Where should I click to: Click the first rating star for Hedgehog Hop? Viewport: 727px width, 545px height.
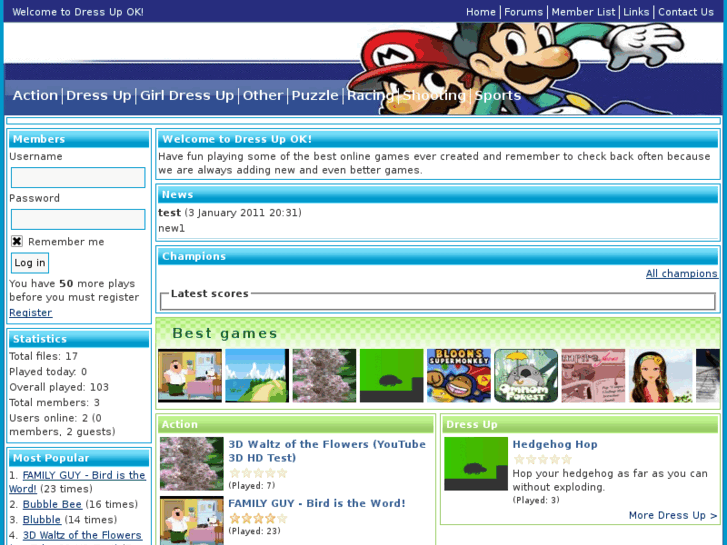tap(519, 459)
